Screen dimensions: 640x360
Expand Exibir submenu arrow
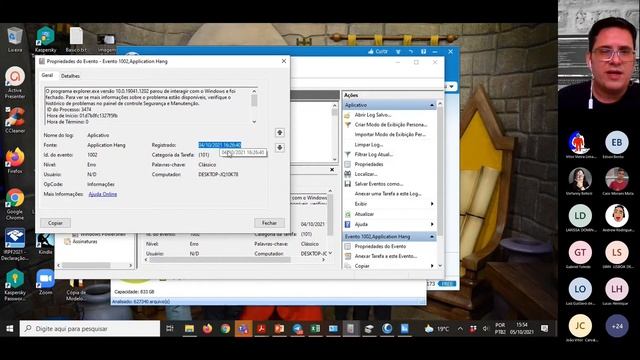pos(432,204)
